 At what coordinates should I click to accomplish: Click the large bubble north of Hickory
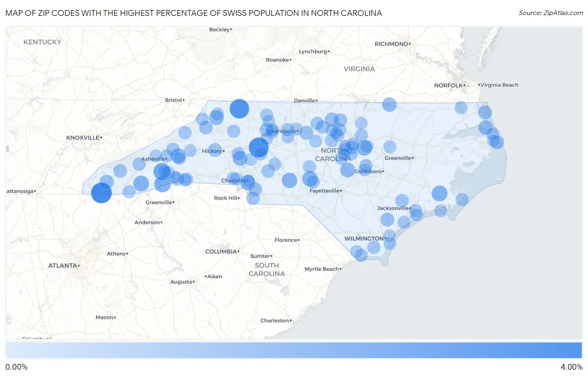pos(239,109)
